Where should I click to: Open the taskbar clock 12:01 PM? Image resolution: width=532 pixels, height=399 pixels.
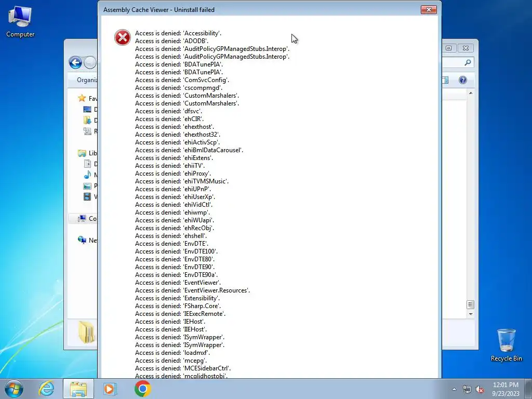tap(506, 385)
